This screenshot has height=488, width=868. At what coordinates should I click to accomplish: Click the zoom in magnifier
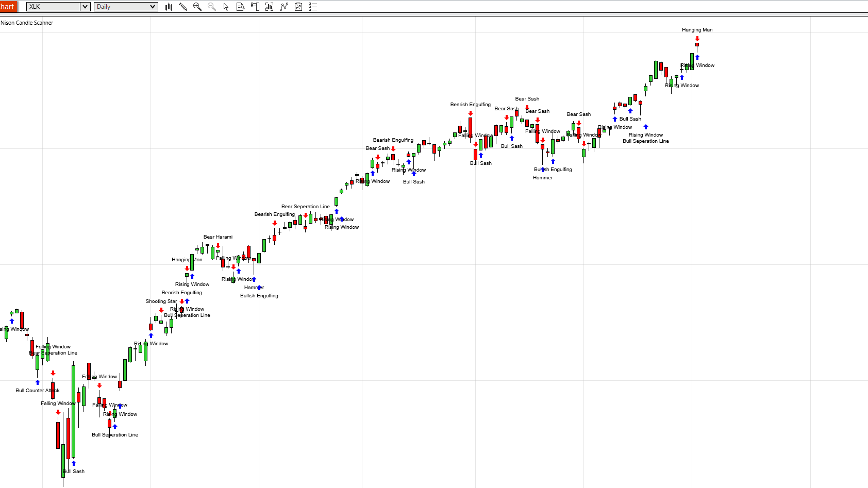pyautogui.click(x=197, y=7)
